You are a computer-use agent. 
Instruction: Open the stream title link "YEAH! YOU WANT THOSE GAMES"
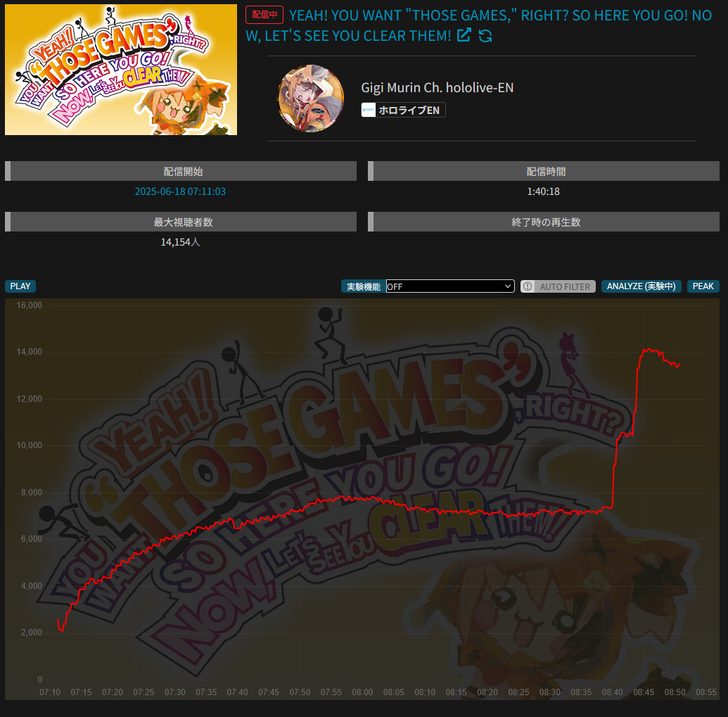coord(479,25)
